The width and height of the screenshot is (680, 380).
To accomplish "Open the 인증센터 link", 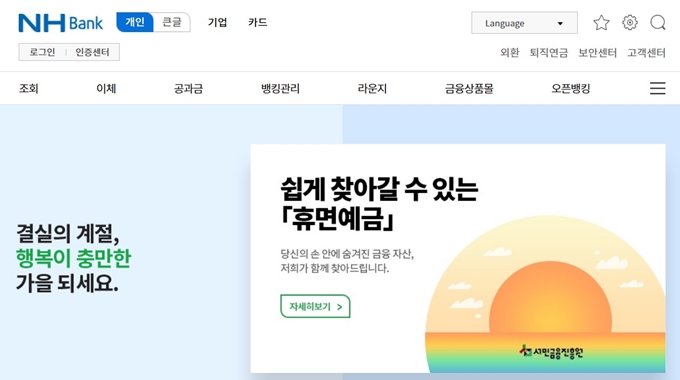I will point(92,52).
